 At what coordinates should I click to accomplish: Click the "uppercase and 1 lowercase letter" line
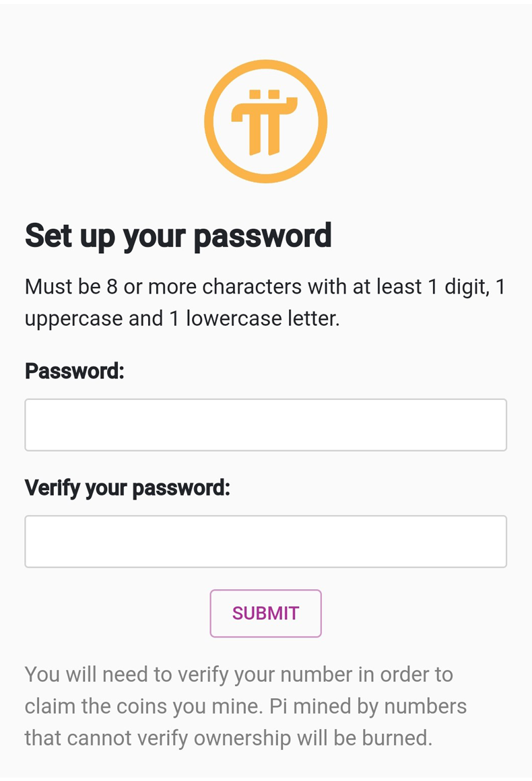click(x=182, y=318)
